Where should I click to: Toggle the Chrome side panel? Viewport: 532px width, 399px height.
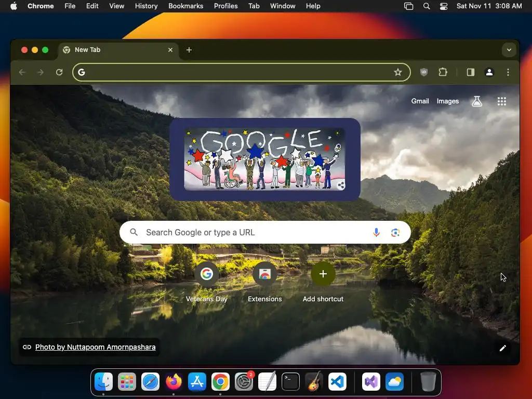471,72
